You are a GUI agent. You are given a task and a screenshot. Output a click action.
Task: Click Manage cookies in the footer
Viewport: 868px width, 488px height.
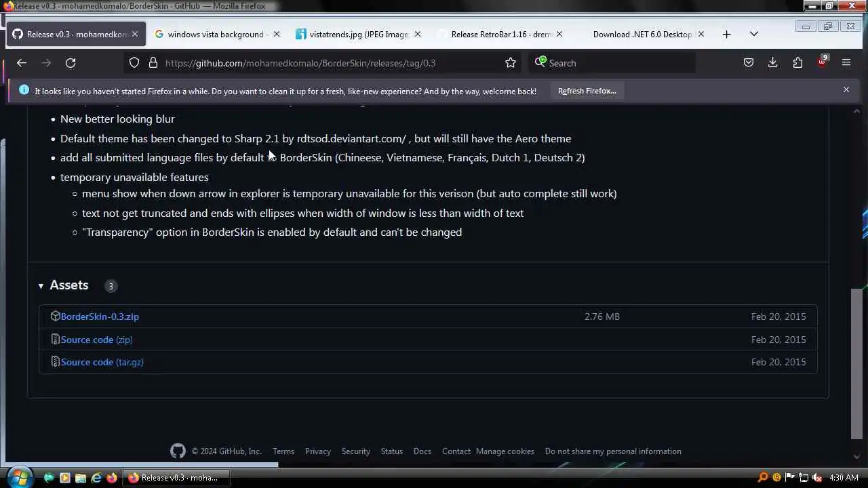tap(505, 451)
